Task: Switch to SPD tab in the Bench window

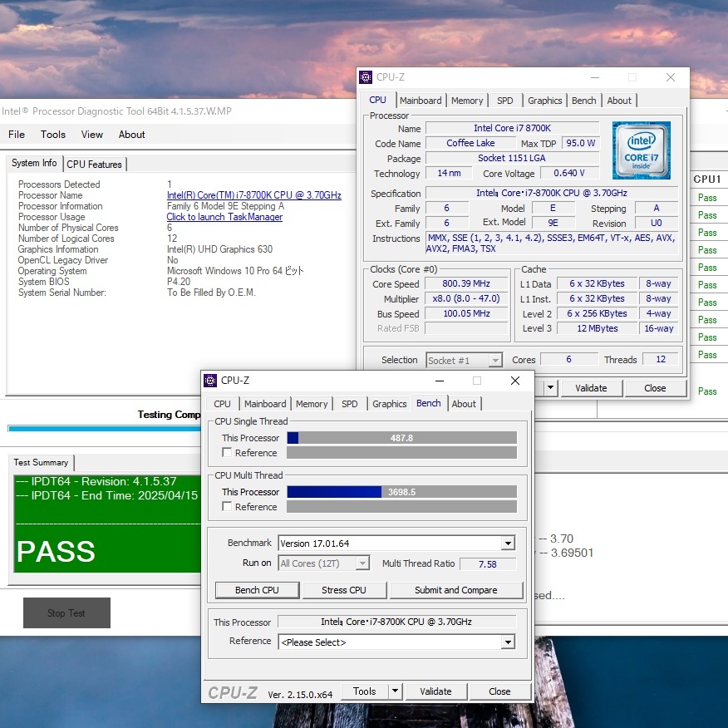Action: 350,404
